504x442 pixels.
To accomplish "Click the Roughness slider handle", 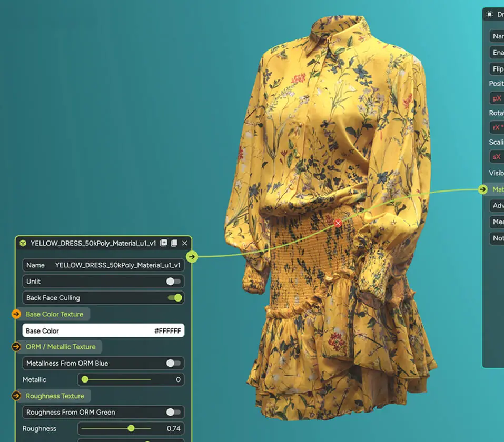I will click(131, 428).
